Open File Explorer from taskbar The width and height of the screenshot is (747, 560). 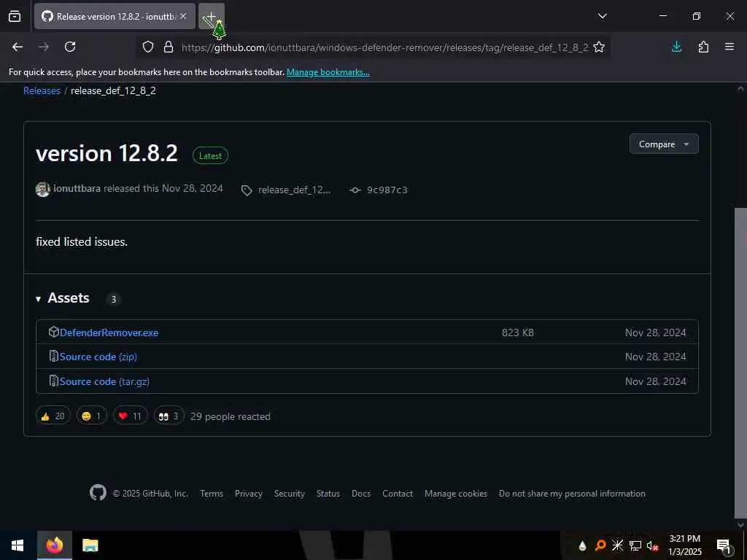tap(90, 545)
